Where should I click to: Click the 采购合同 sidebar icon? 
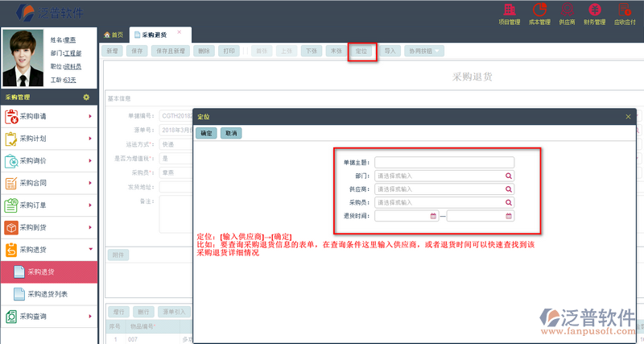pos(11,184)
